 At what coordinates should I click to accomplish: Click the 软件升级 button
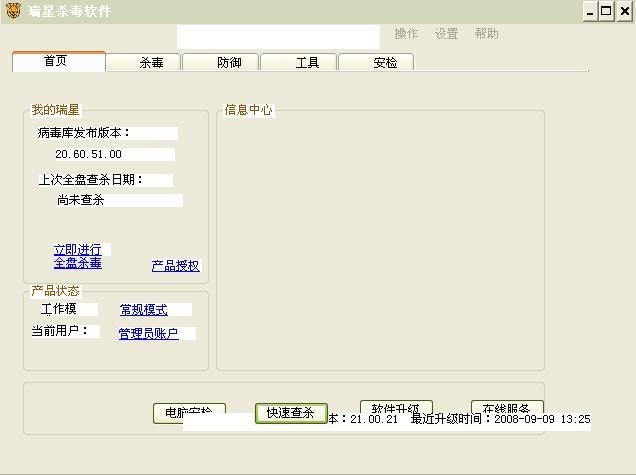(396, 407)
